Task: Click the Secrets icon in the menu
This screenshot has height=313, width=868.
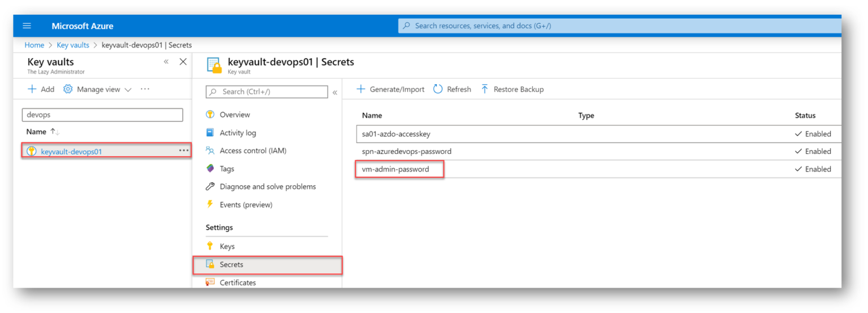Action: click(x=210, y=264)
